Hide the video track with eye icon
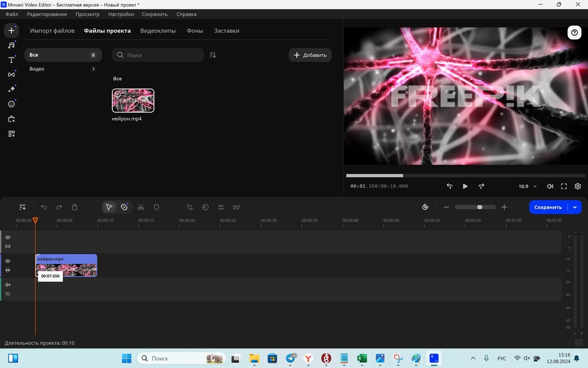588x368 pixels. (x=8, y=261)
